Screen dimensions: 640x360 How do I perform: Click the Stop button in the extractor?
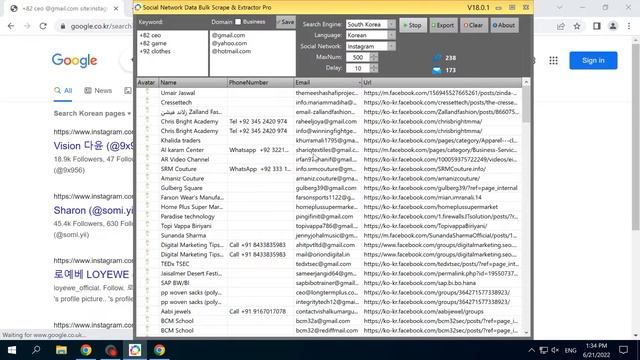pyautogui.click(x=413, y=25)
